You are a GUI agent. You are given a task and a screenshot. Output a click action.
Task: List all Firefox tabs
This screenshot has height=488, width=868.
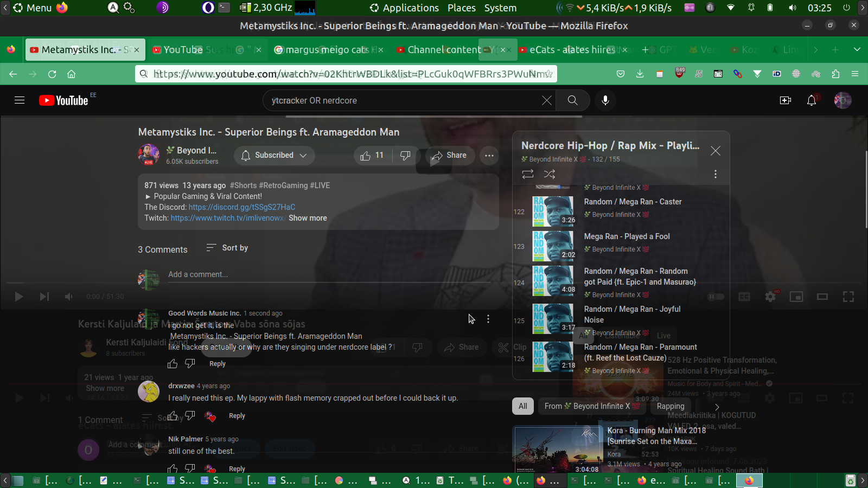point(857,50)
